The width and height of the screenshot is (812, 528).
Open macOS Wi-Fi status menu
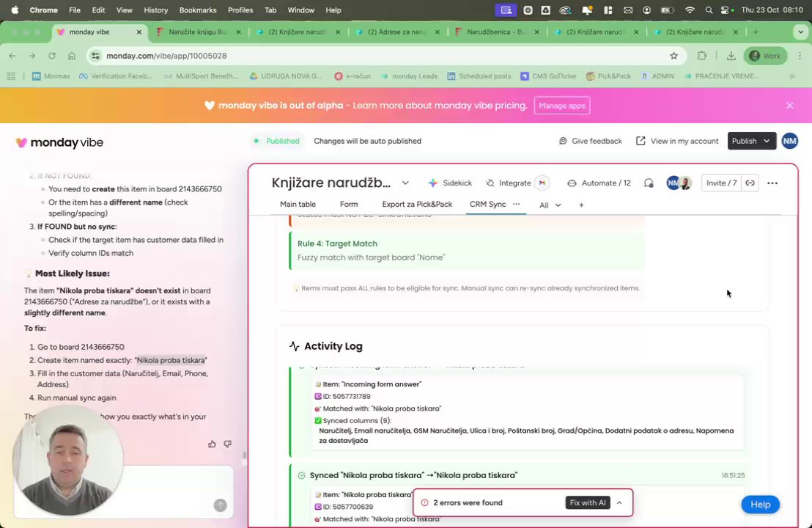coord(690,10)
